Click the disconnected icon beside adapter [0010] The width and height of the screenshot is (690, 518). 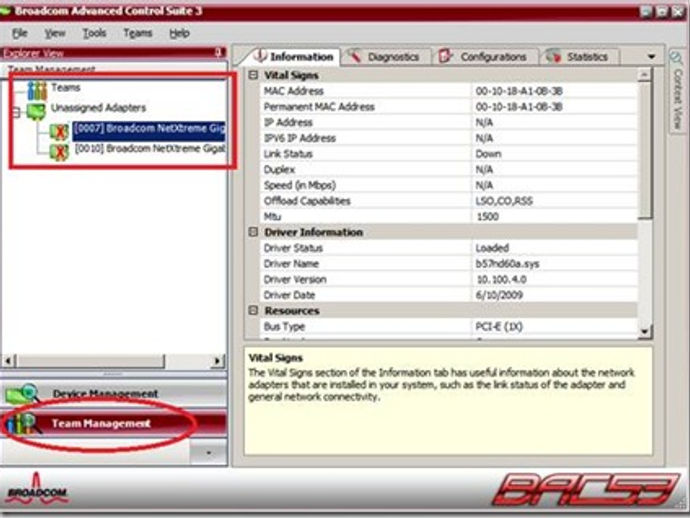pyautogui.click(x=59, y=152)
